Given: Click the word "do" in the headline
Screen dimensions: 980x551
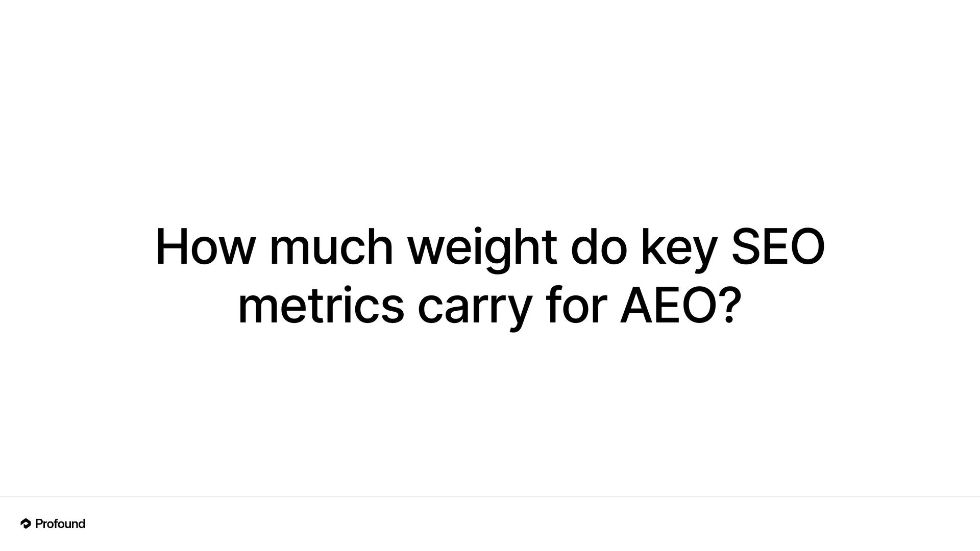Looking at the screenshot, I should click(x=598, y=247).
